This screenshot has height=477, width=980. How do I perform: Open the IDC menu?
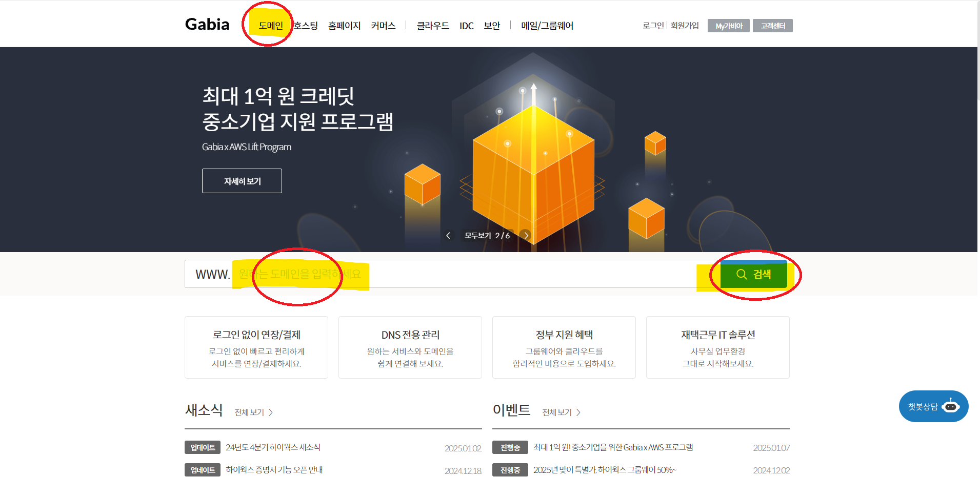[x=466, y=26]
